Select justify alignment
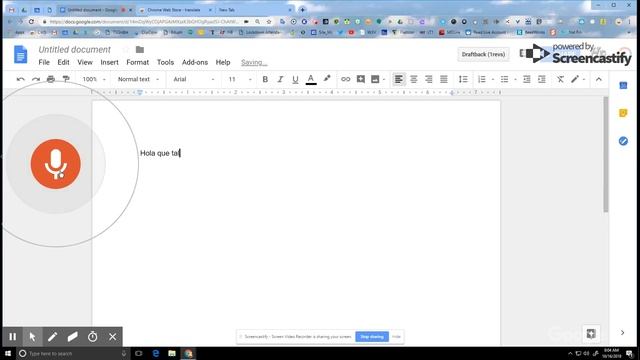 pyautogui.click(x=444, y=79)
